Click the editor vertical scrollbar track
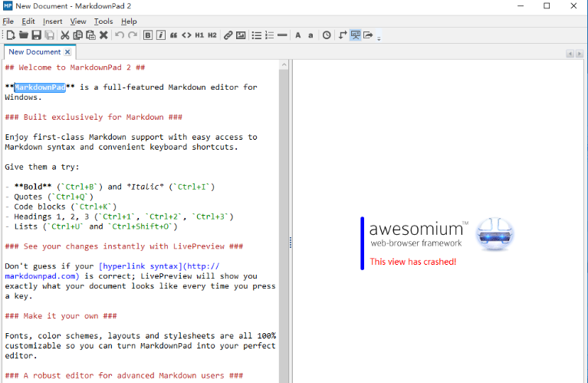The image size is (588, 383). (x=284, y=226)
